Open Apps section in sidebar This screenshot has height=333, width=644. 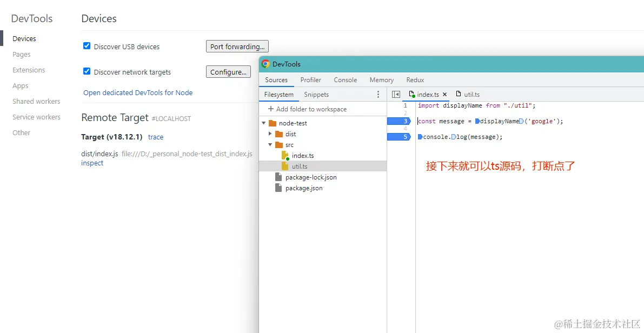click(21, 85)
